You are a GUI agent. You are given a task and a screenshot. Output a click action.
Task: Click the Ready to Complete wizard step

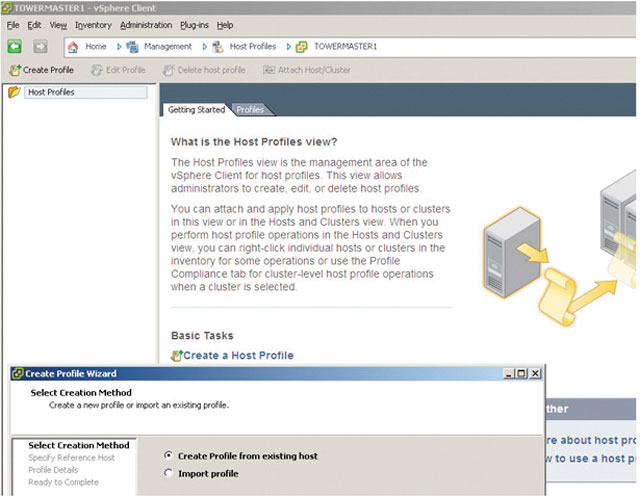pyautogui.click(x=63, y=482)
